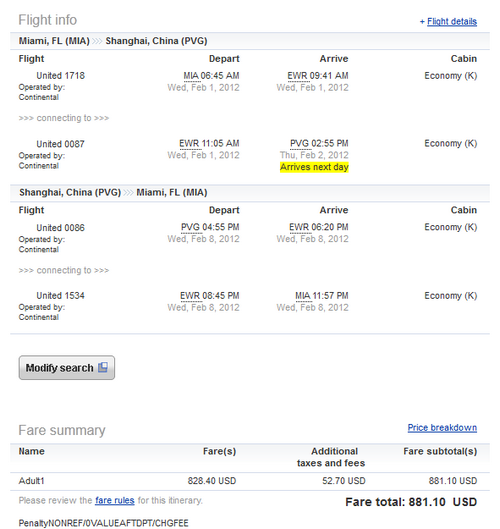This screenshot has height=529, width=500.
Task: Click the EWR arrival code at 09:41 AM
Action: (298, 76)
